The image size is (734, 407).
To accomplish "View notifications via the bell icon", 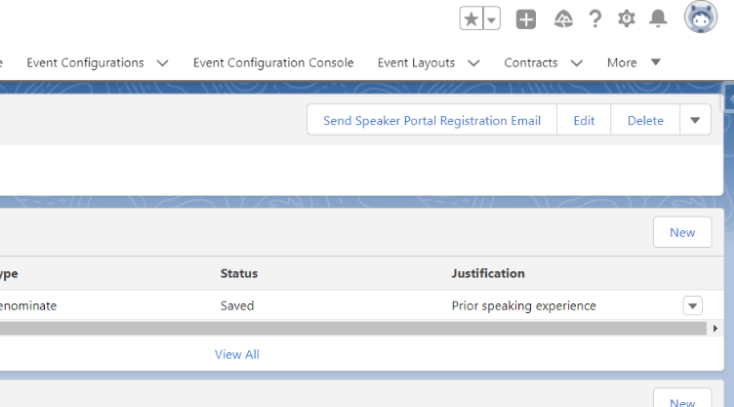I will [x=658, y=19].
